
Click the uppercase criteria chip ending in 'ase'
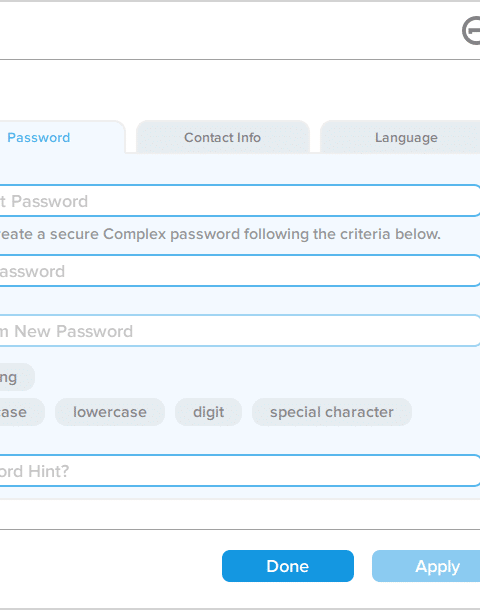tap(22, 412)
